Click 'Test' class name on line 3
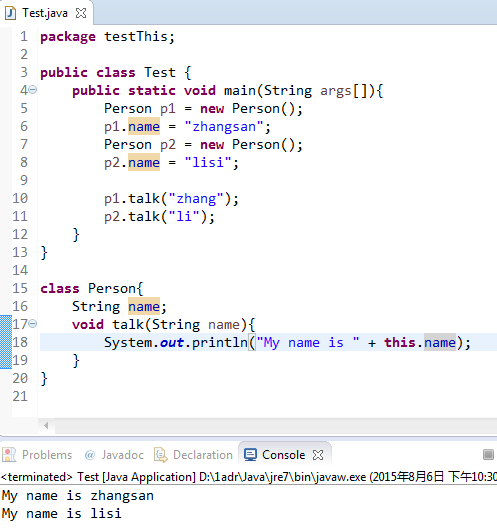The height and width of the screenshot is (529, 497). pyautogui.click(x=160, y=72)
